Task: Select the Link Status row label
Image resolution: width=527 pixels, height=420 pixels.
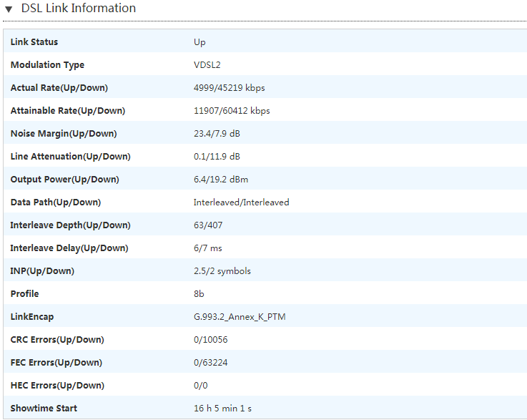Action: pos(34,42)
